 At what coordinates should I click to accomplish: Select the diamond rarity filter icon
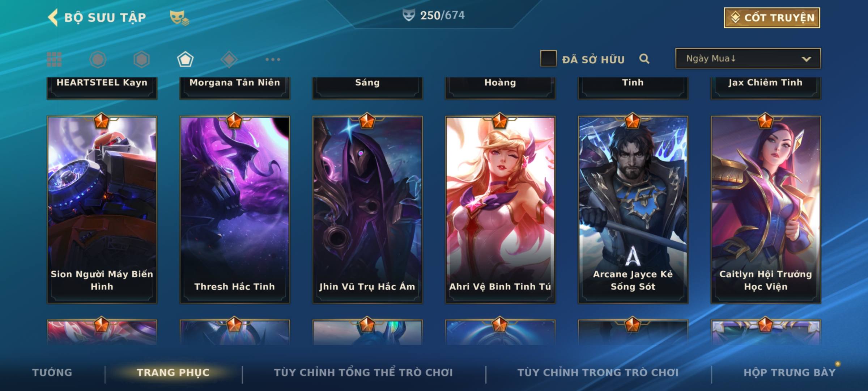coord(229,59)
